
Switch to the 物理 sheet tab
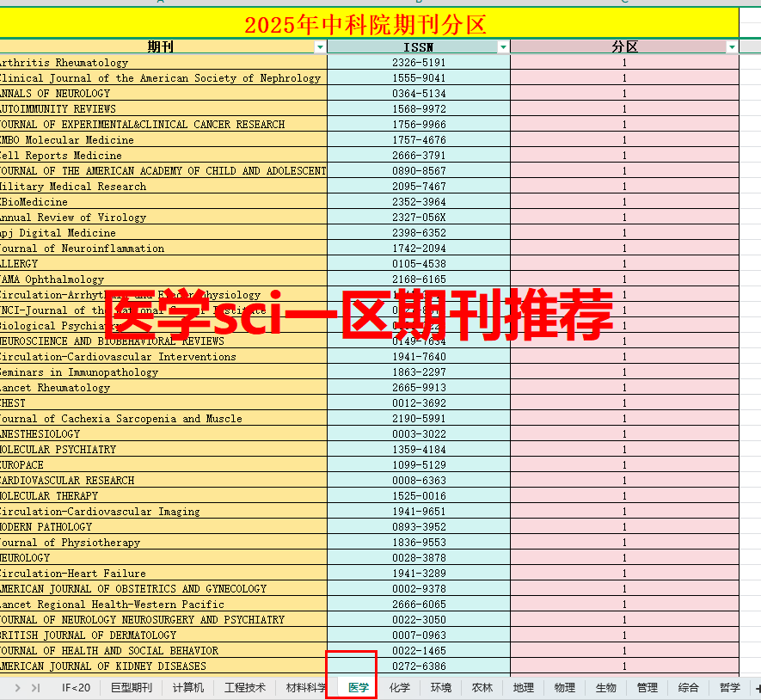tap(564, 687)
